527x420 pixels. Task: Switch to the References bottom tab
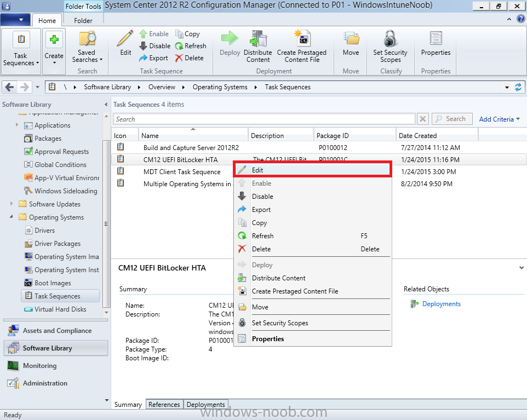tap(164, 404)
